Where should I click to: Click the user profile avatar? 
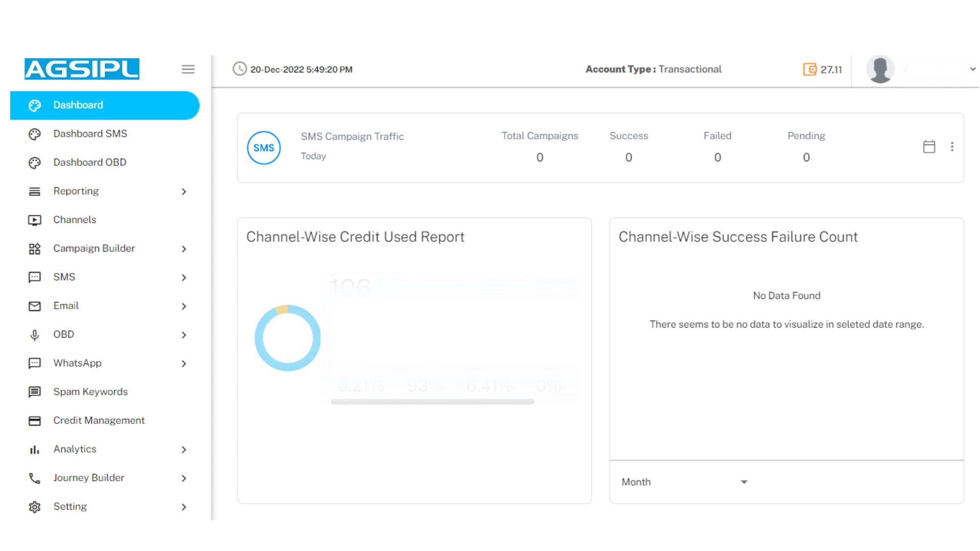point(880,69)
